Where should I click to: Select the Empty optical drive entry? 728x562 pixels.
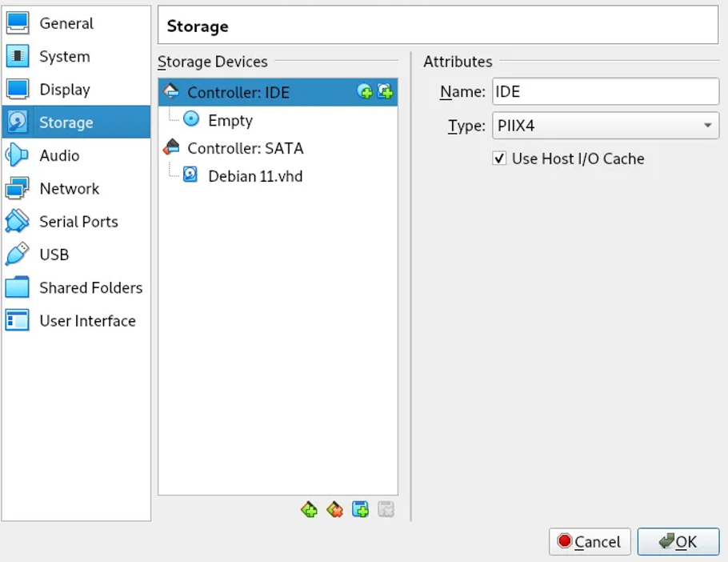230,120
